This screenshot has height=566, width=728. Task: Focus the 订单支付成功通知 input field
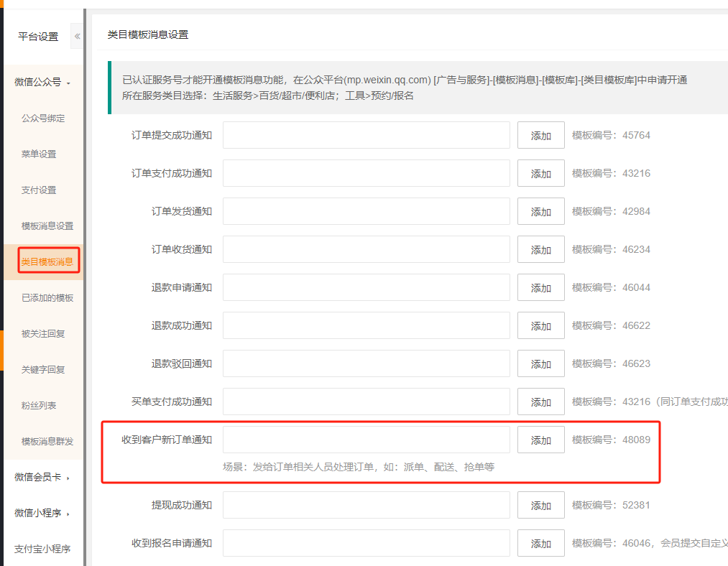click(x=366, y=173)
